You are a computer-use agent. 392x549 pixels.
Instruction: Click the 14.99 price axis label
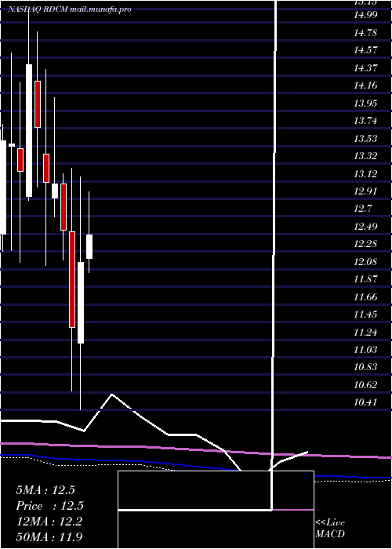coord(365,15)
